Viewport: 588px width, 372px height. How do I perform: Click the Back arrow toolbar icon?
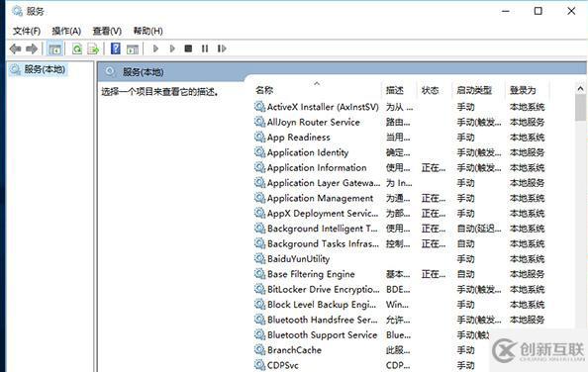(x=15, y=48)
